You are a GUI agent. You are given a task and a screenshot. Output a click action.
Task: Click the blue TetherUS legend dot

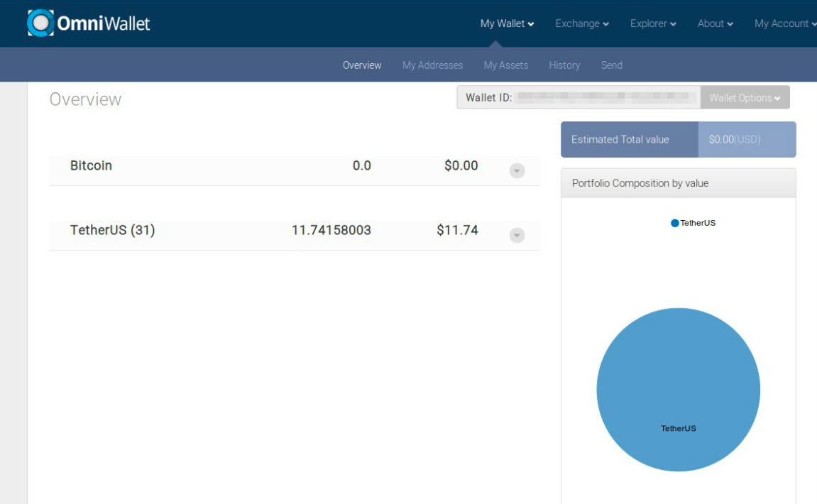(675, 223)
